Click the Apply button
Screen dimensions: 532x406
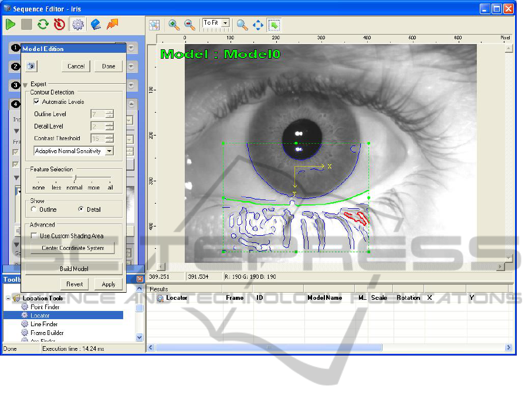coord(109,284)
